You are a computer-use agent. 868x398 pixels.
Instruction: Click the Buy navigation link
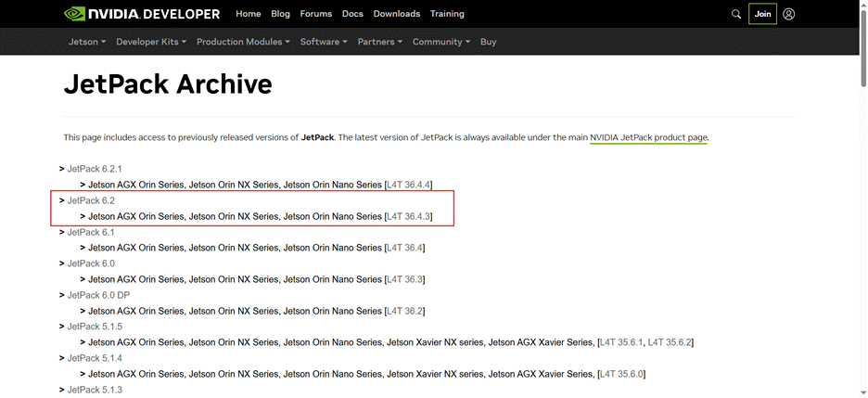489,42
